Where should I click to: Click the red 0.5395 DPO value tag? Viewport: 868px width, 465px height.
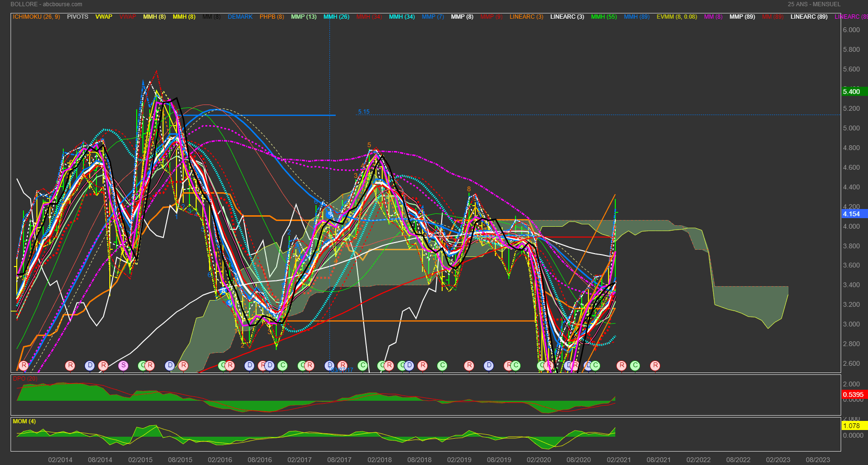tap(855, 395)
